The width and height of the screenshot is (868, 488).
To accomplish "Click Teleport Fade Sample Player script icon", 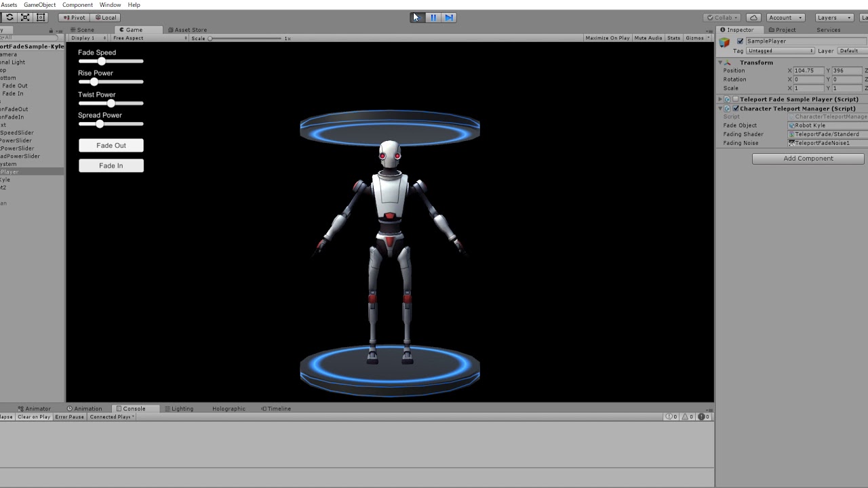I will (727, 99).
